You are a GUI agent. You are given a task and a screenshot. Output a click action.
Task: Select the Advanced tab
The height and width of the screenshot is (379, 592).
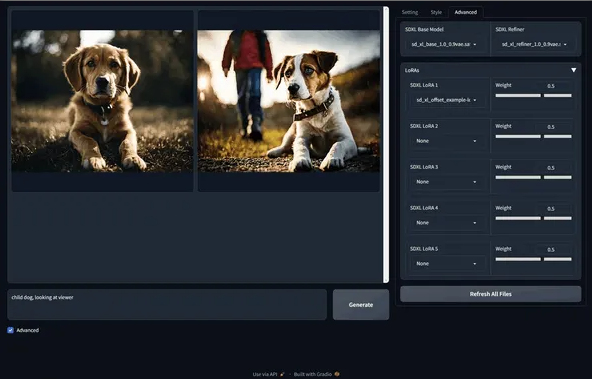coord(466,12)
